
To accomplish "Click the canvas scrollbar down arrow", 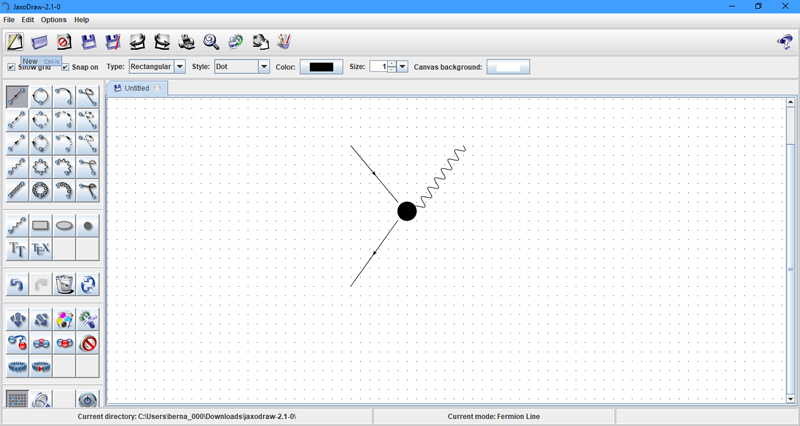I will (791, 399).
